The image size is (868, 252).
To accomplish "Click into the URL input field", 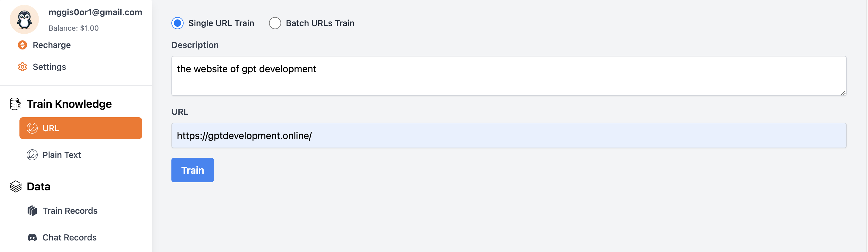I will (509, 135).
